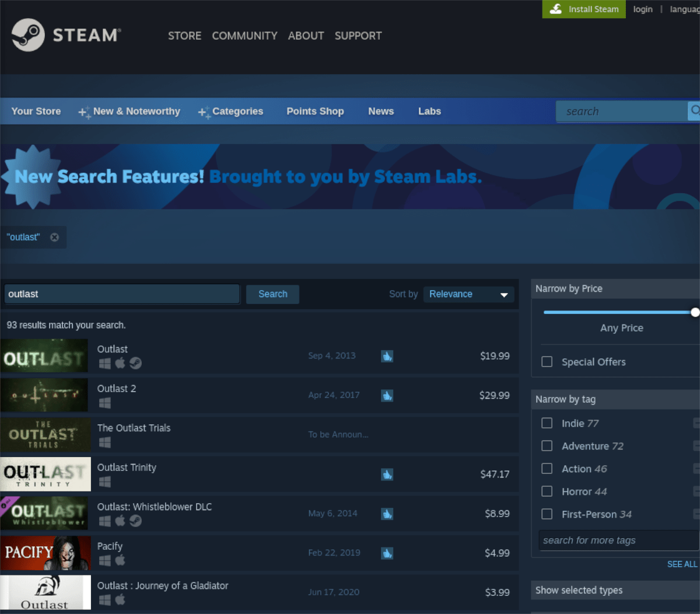The height and width of the screenshot is (614, 700).
Task: Click the price range slider handle
Action: (x=695, y=312)
